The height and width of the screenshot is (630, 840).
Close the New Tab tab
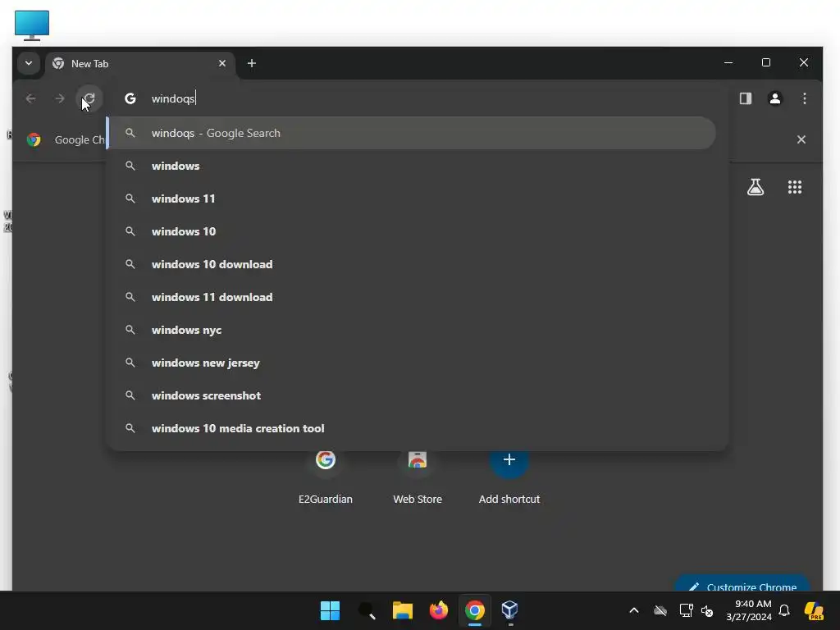pos(221,63)
